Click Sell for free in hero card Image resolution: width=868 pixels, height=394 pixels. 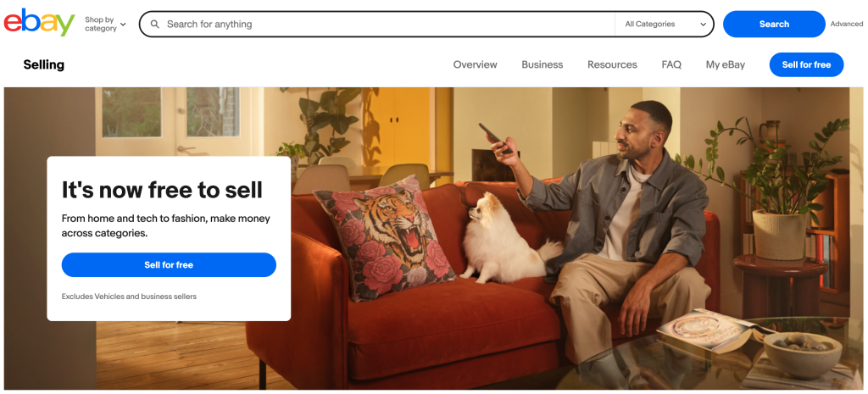click(x=169, y=265)
